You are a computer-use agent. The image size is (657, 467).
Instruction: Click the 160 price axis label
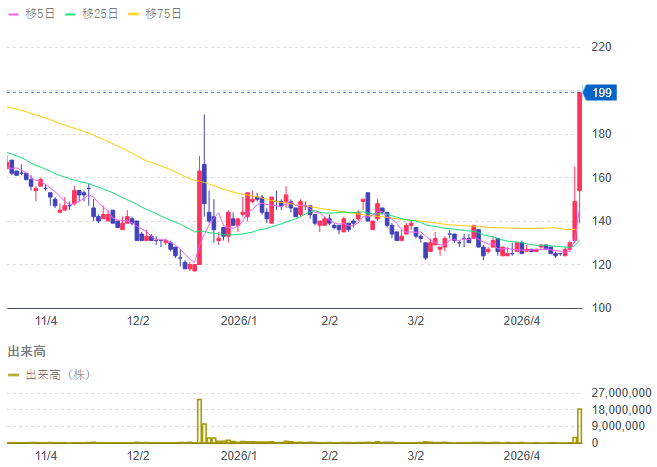coord(601,178)
